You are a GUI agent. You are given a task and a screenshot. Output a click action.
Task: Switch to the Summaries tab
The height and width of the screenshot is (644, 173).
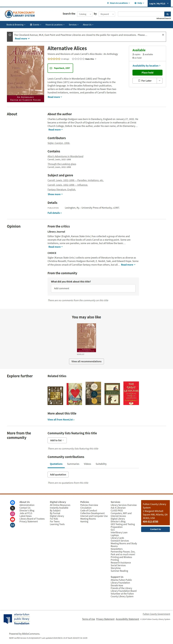73,464
